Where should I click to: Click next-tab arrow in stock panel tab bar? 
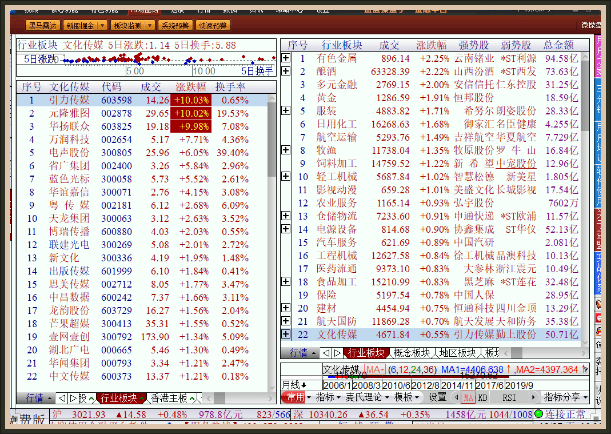point(72,399)
